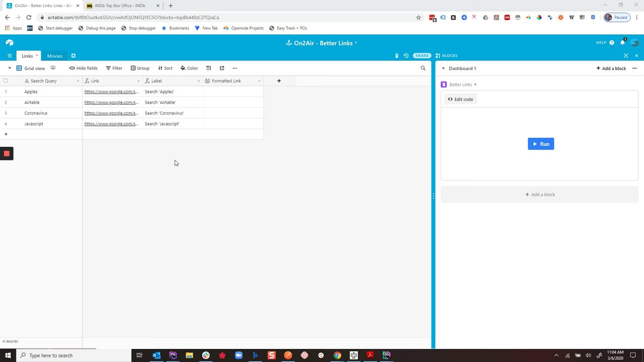
Task: Switch to the Movies table tab
Action: click(55, 56)
